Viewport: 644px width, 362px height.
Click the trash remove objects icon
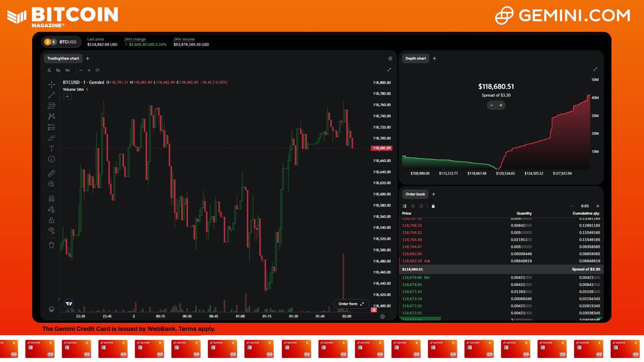coord(51,245)
